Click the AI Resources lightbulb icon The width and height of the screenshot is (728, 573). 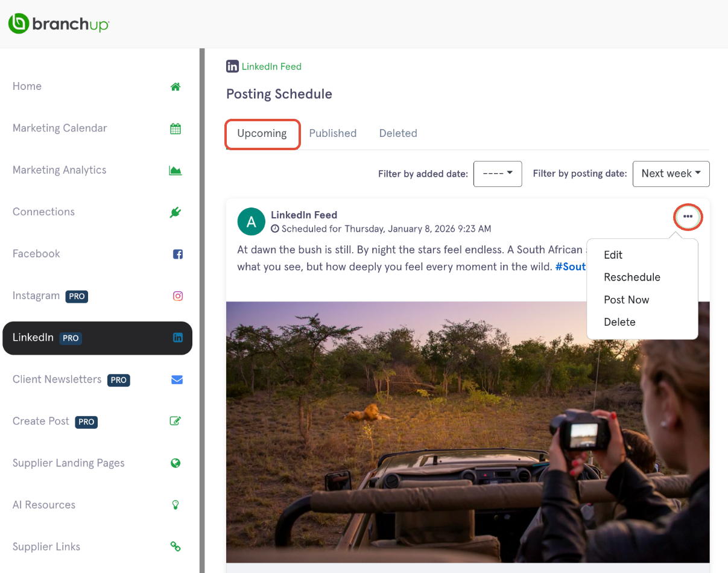(x=176, y=505)
